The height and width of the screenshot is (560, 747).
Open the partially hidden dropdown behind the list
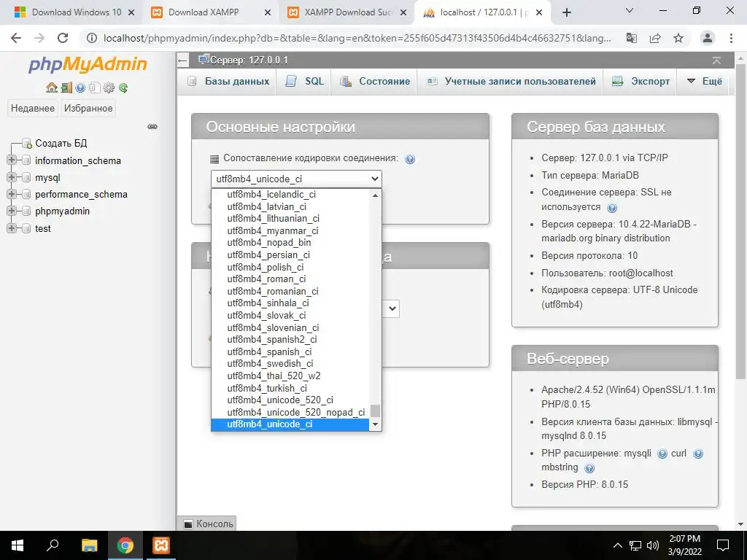(x=392, y=308)
